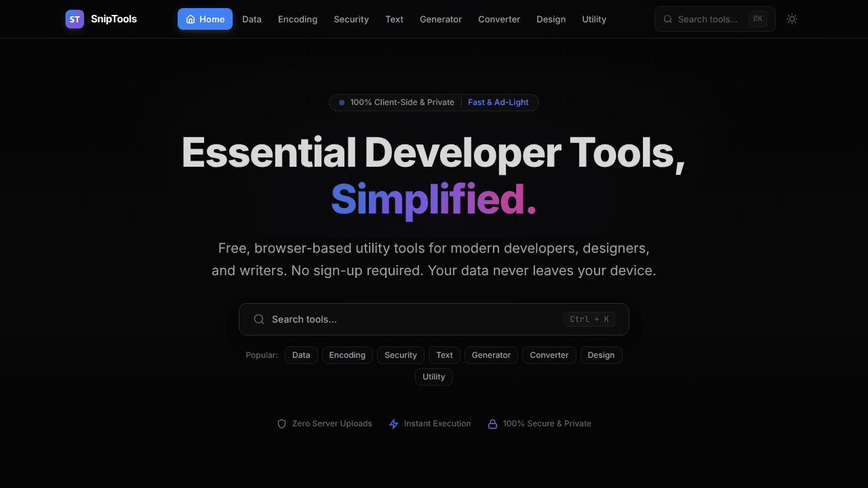Click the 'Essential Developer Tools,' heading
The height and width of the screenshot is (488, 868).
click(x=434, y=153)
